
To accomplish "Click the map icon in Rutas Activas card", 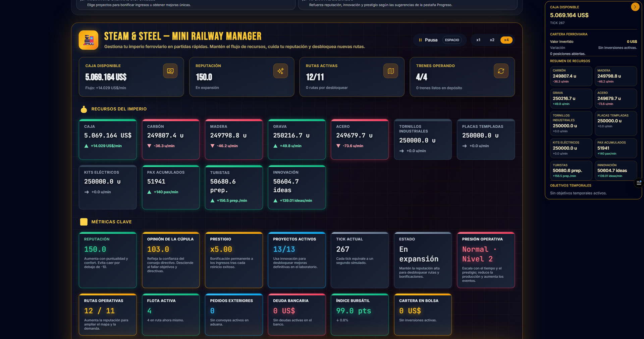I will pyautogui.click(x=390, y=71).
